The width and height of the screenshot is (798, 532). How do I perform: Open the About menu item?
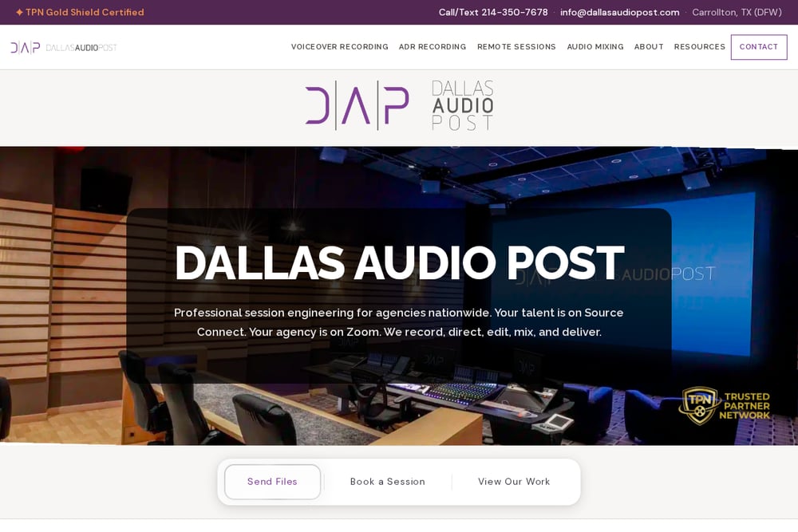(x=649, y=47)
